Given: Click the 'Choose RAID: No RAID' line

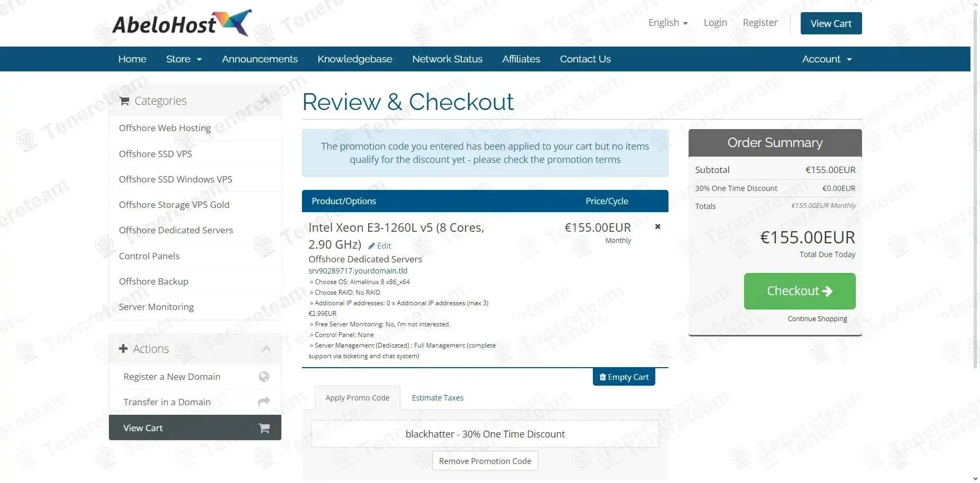Looking at the screenshot, I should 345,293.
